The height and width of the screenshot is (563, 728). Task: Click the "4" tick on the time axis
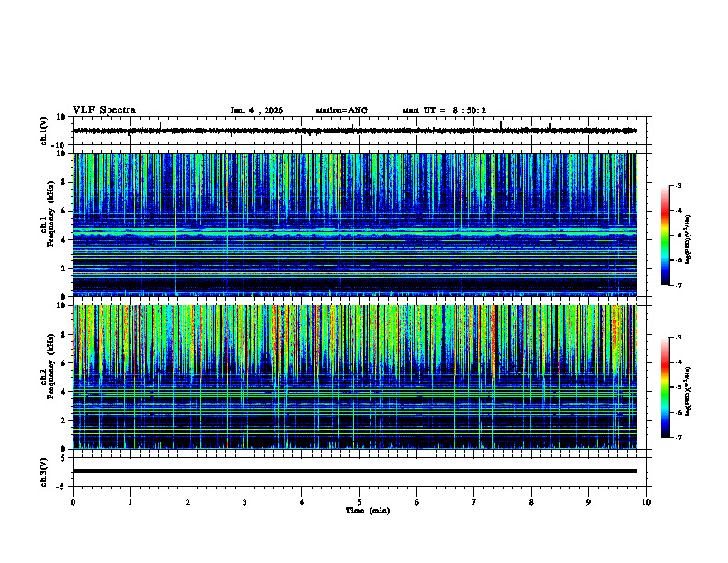pyautogui.click(x=302, y=502)
